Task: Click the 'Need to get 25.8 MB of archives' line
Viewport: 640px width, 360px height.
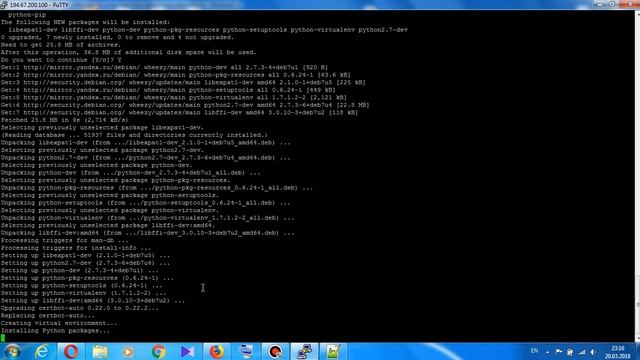Action: point(61,45)
